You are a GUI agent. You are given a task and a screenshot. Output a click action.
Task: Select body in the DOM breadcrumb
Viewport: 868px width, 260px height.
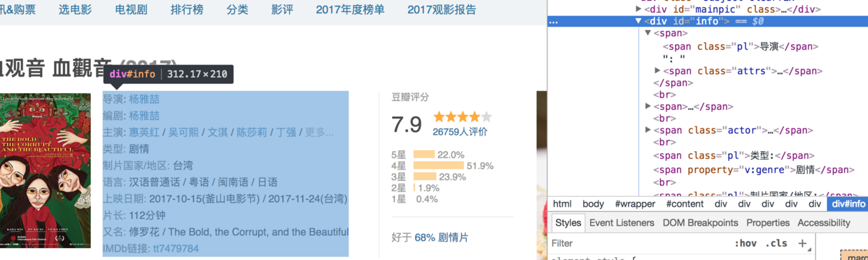click(x=593, y=204)
